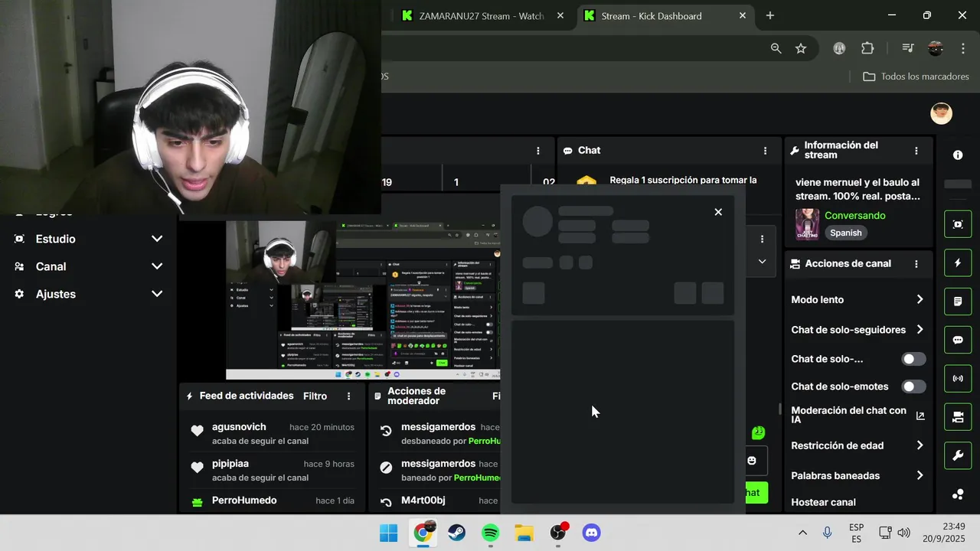Open Feed de actividades three-dot menu

pos(349,396)
